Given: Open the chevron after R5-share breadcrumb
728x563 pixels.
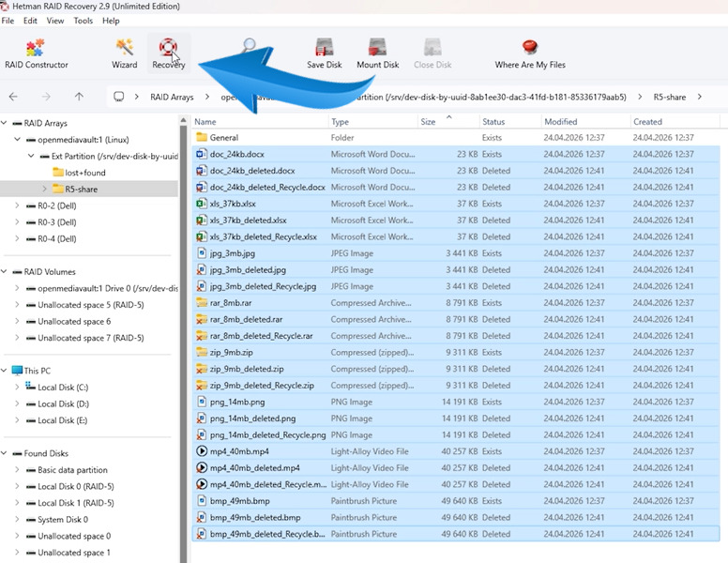Looking at the screenshot, I should [699, 97].
